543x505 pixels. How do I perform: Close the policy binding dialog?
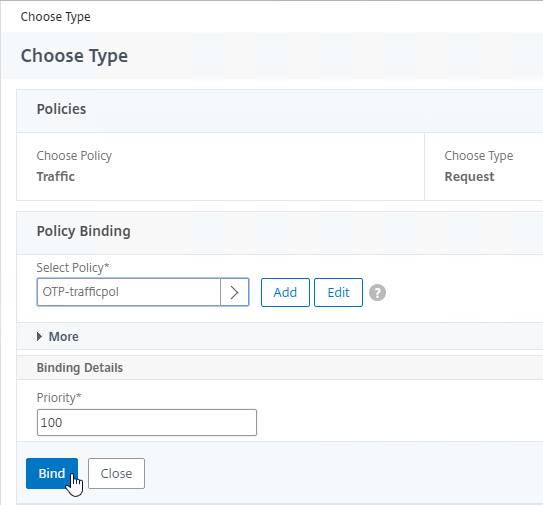coord(116,473)
